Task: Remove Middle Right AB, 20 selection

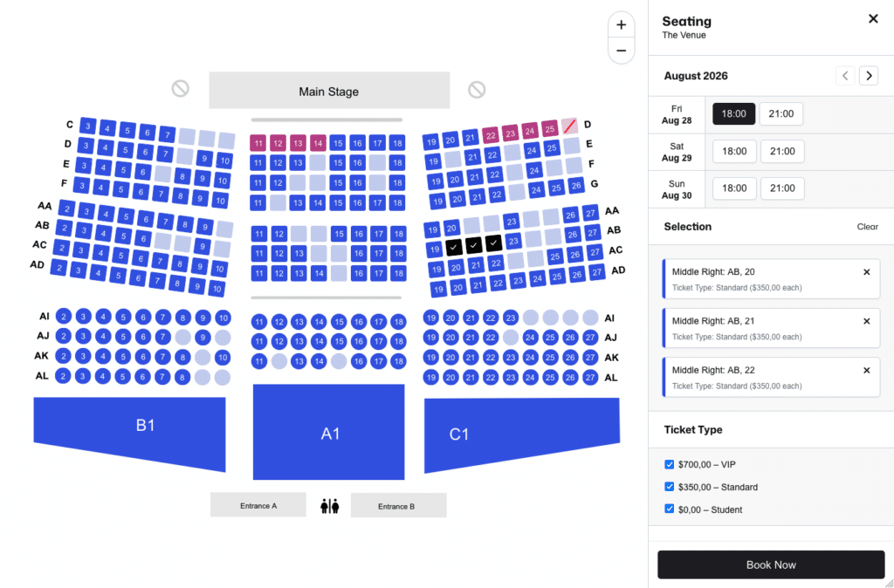Action: point(867,272)
